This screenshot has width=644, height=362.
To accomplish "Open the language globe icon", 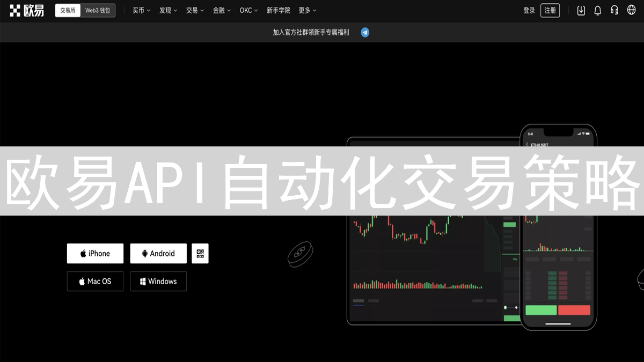I will pyautogui.click(x=631, y=10).
